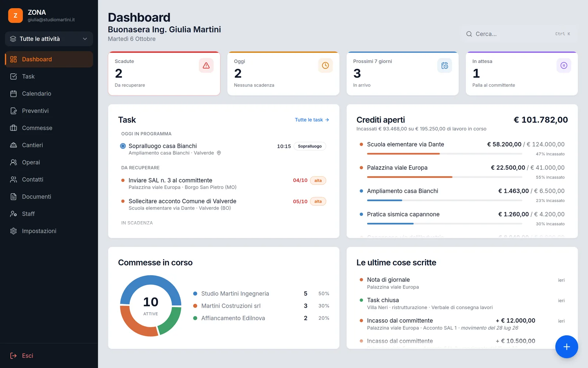
Task: Click the ZONA orange logo icon
Action: point(15,15)
